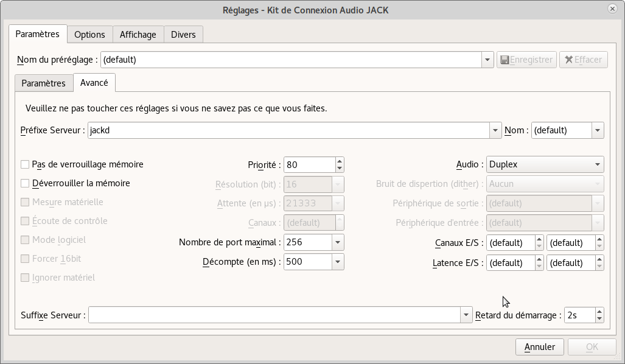Open Nombre de port maximal dropdown

pyautogui.click(x=338, y=242)
